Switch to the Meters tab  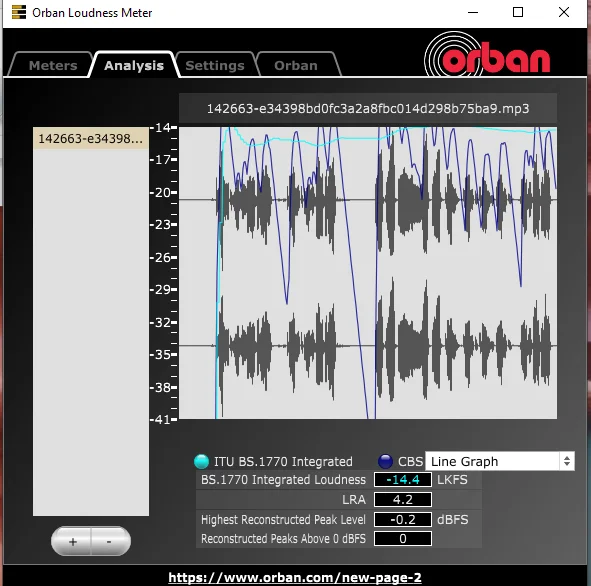pyautogui.click(x=53, y=65)
